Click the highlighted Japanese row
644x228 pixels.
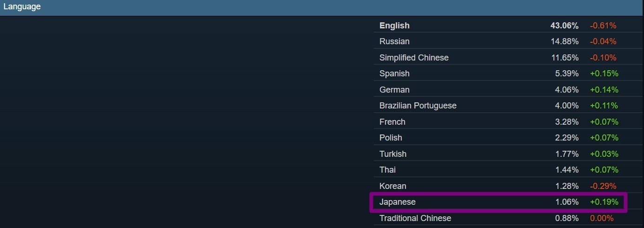tap(498, 202)
